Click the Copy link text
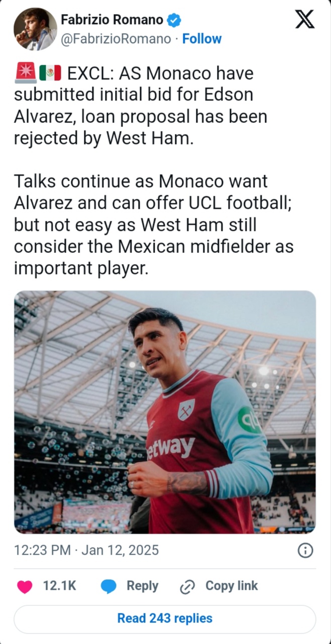 [x=232, y=586]
